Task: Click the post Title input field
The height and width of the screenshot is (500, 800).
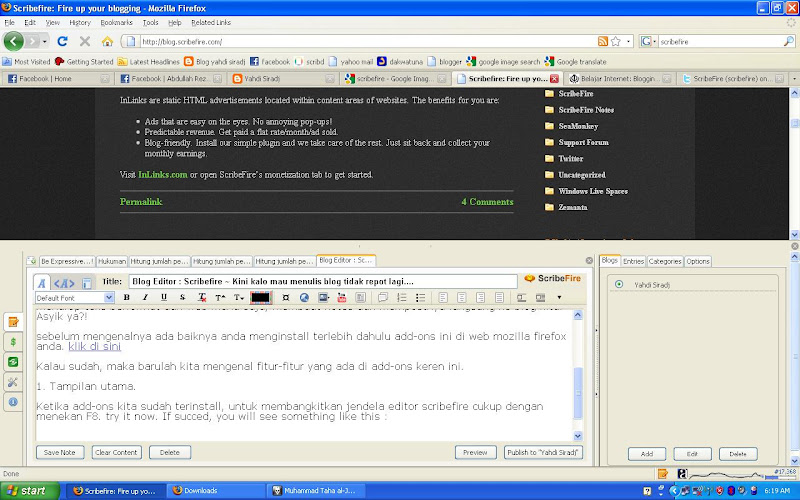Action: point(323,281)
